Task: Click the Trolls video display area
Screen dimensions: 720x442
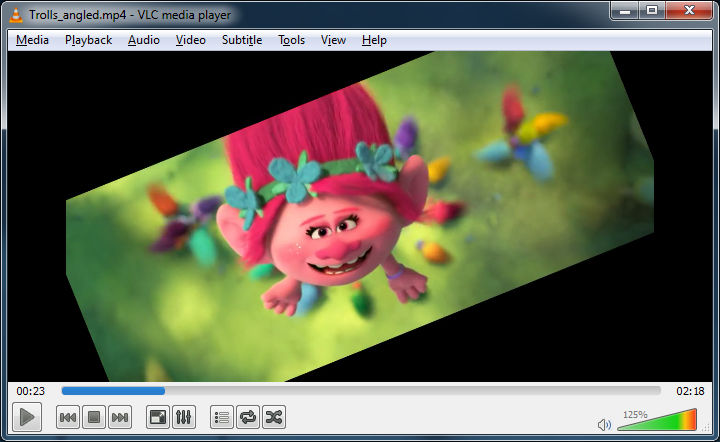Action: point(360,216)
